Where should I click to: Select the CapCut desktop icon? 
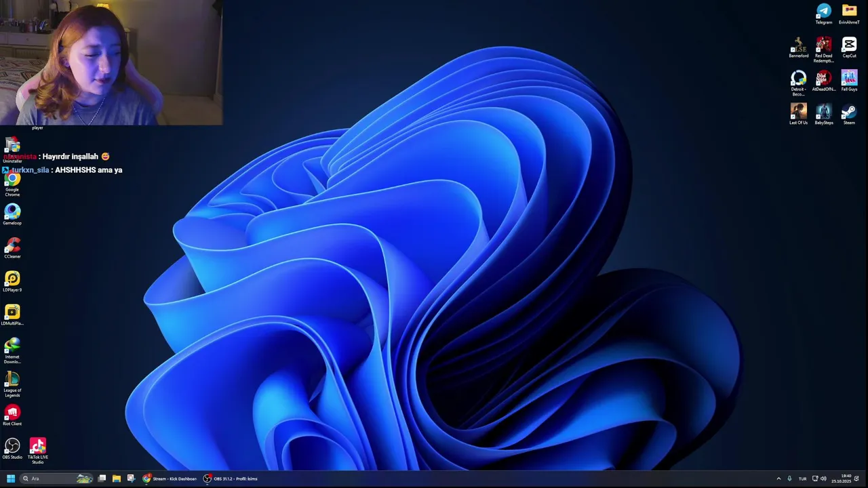click(849, 47)
